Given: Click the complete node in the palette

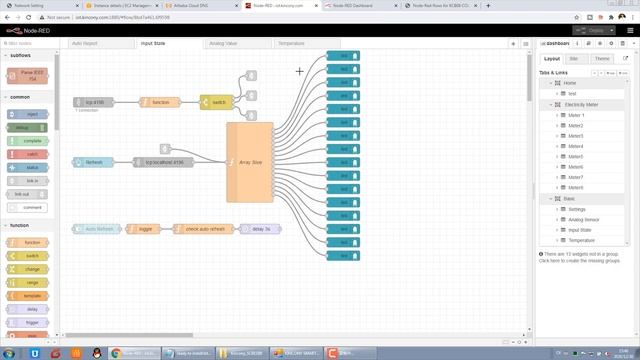Looking at the screenshot, I should point(28,141).
